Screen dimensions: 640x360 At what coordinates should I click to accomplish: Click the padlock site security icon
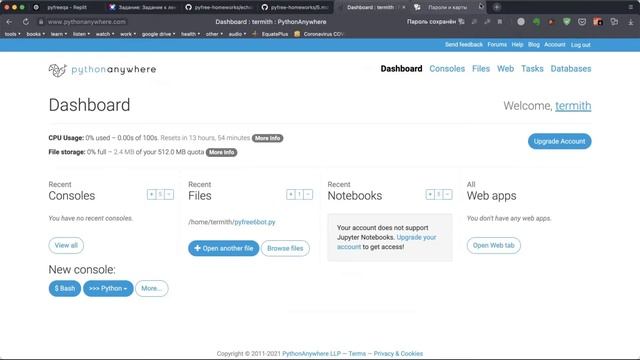tap(41, 22)
